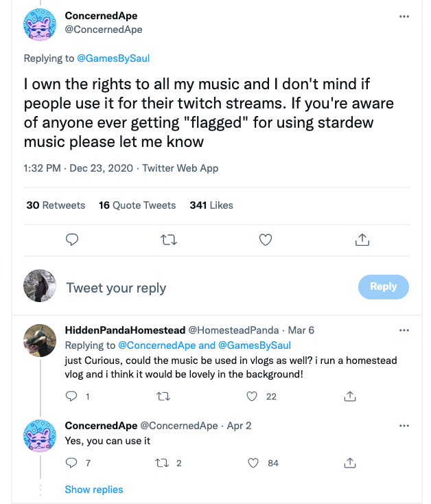Like HiddenPandaHomestead's reply with 22 likes
This screenshot has width=431, height=504.
point(252,396)
